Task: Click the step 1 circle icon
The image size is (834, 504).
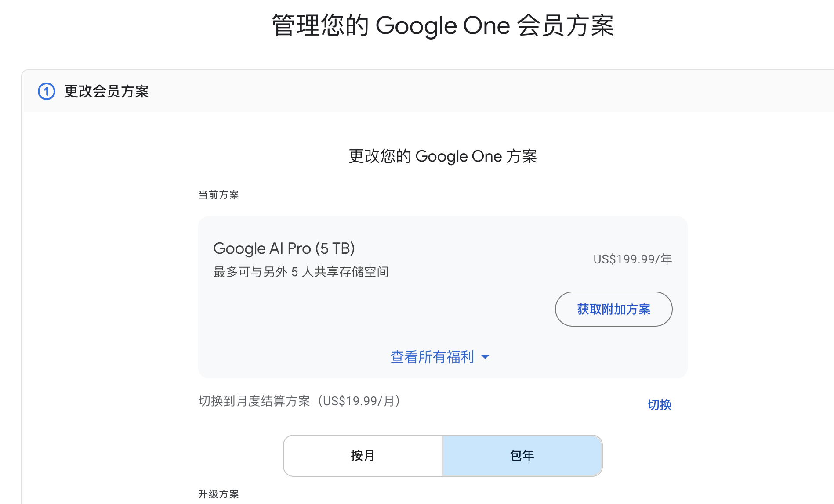Action: [x=47, y=91]
